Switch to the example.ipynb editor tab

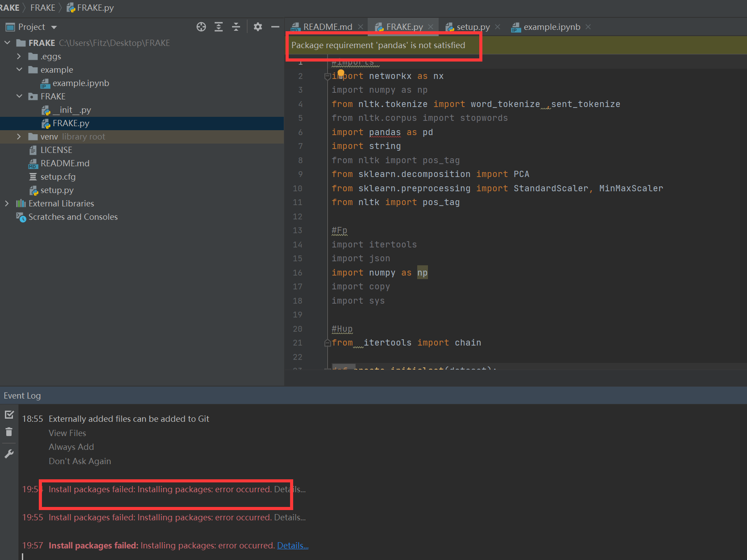(552, 27)
